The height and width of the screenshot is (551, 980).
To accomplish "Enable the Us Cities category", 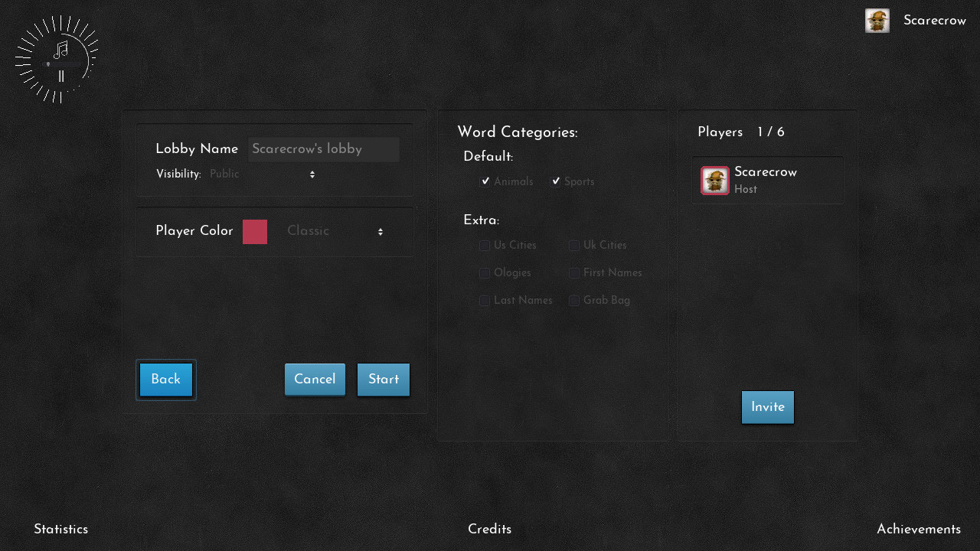I will click(485, 246).
